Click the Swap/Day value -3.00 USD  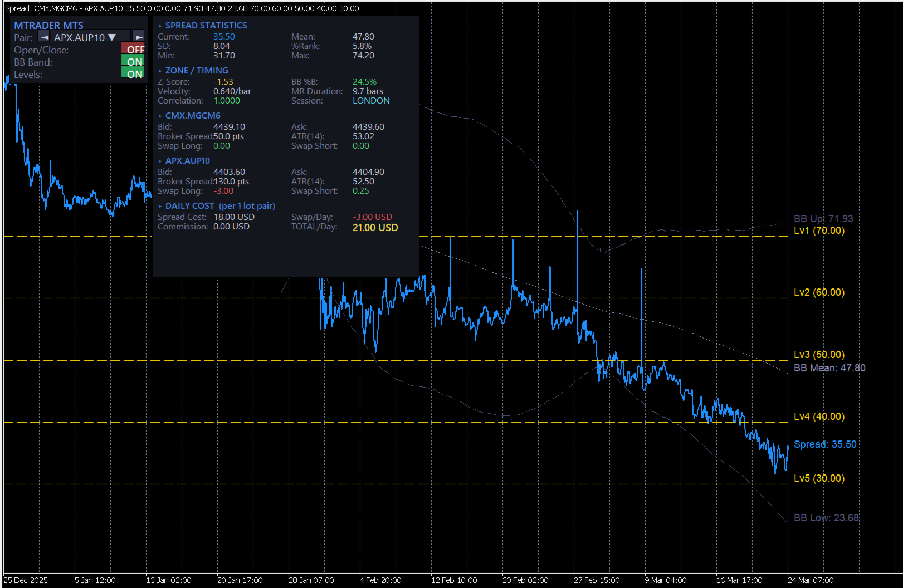coord(372,217)
